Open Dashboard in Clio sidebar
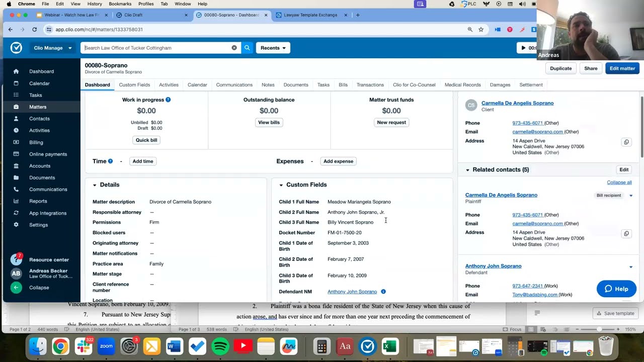 click(41, 71)
